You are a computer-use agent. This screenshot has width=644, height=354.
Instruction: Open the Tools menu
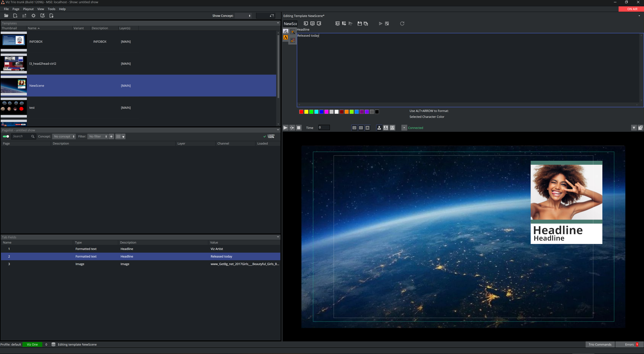click(x=51, y=9)
